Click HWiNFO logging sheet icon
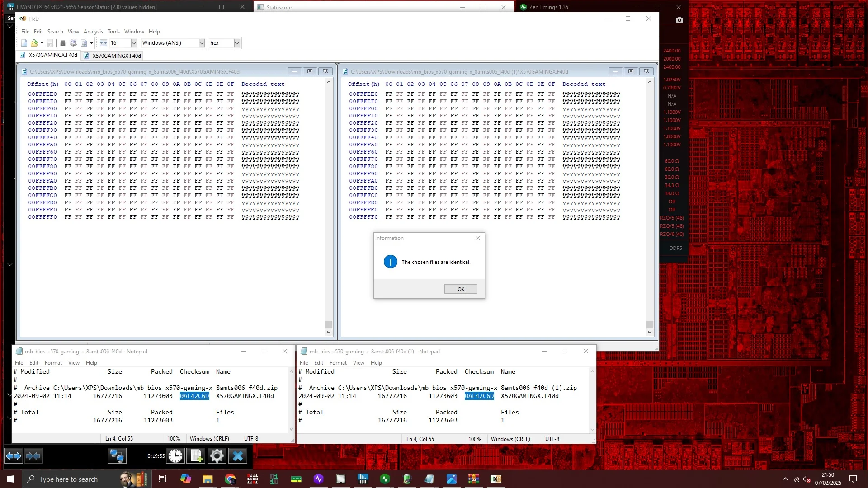 [196, 456]
